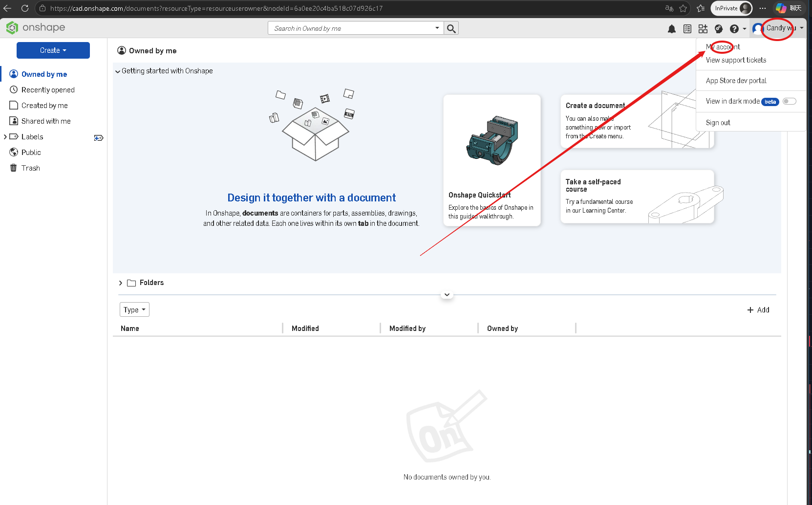812x505 pixels.
Task: Sort by the Modified by column header
Action: tap(407, 329)
